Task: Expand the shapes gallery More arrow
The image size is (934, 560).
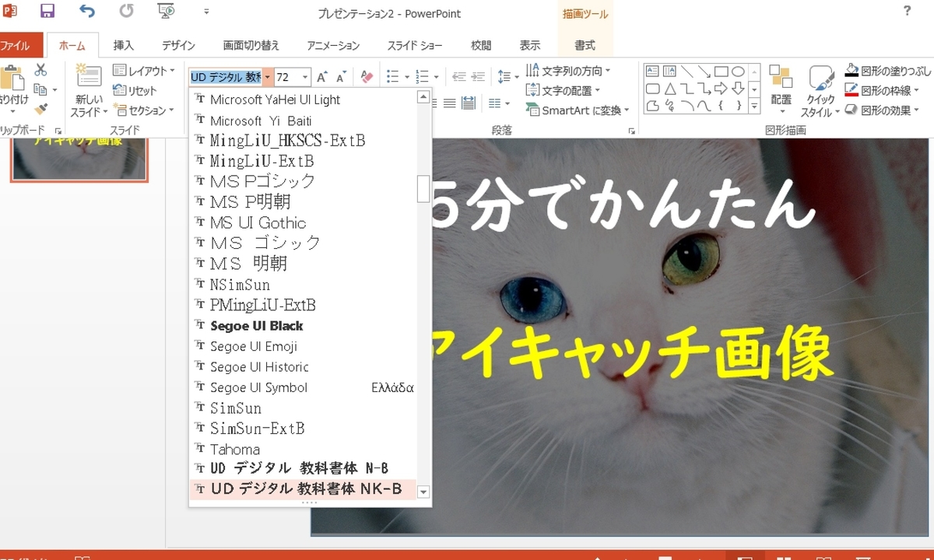Action: point(754,107)
